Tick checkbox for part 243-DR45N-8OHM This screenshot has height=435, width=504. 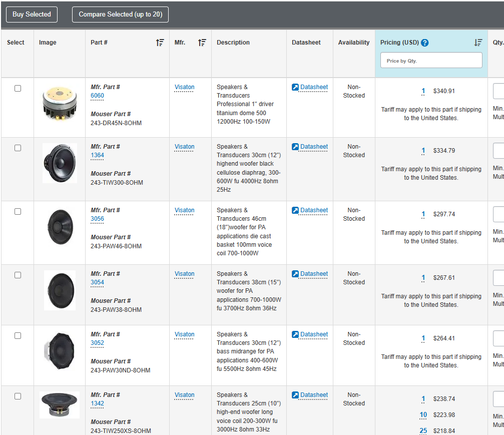pyautogui.click(x=18, y=89)
